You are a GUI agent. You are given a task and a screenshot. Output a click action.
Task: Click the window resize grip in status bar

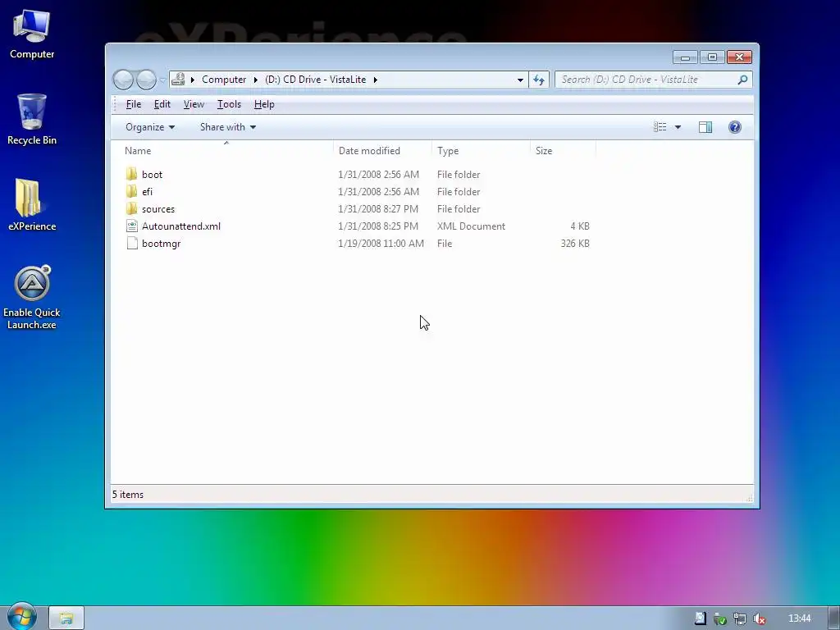pyautogui.click(x=750, y=498)
